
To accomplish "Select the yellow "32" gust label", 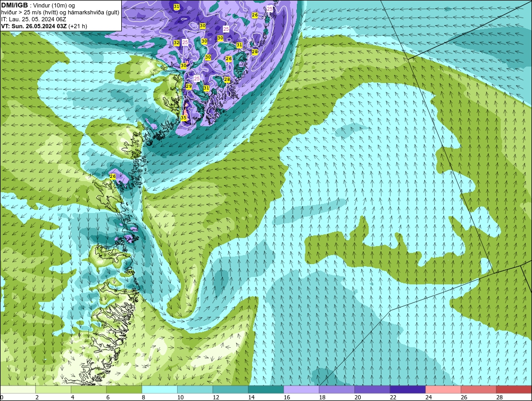I will [x=177, y=43].
